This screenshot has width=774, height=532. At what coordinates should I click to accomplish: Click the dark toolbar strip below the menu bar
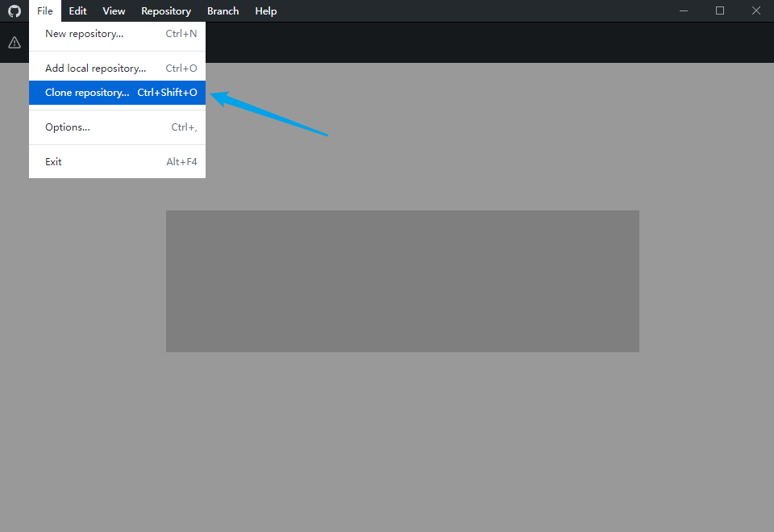click(x=484, y=43)
